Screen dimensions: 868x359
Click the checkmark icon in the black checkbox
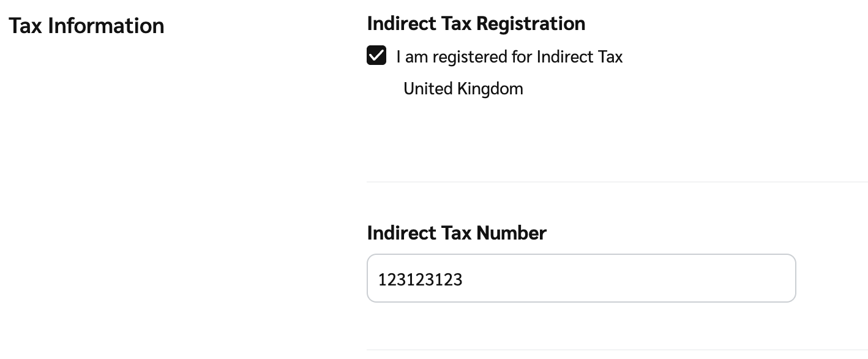(x=376, y=56)
